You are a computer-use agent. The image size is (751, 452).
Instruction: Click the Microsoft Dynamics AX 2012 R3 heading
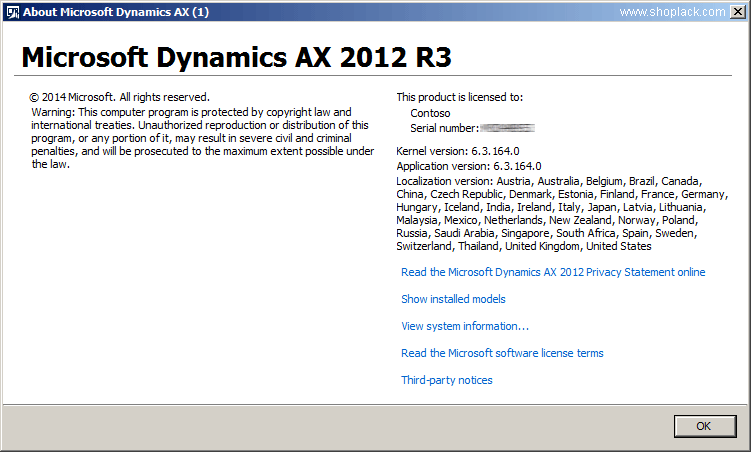point(237,57)
